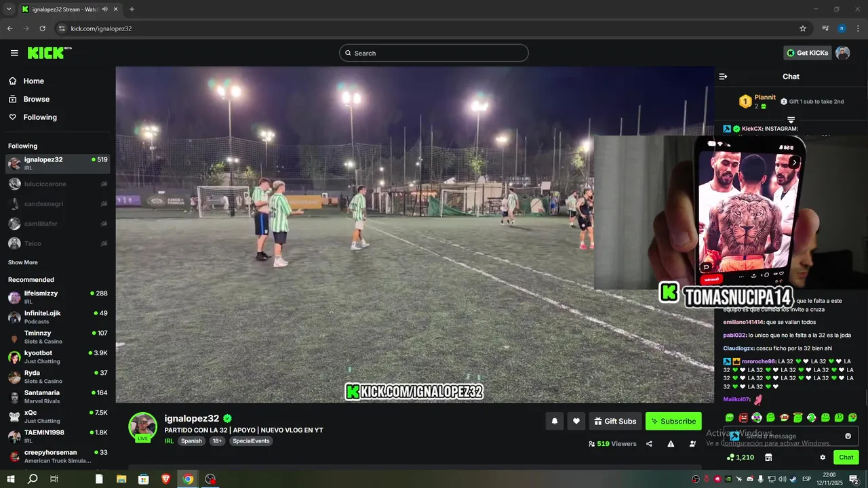Click the Gift Subs button
The width and height of the screenshot is (868, 488).
click(x=615, y=421)
